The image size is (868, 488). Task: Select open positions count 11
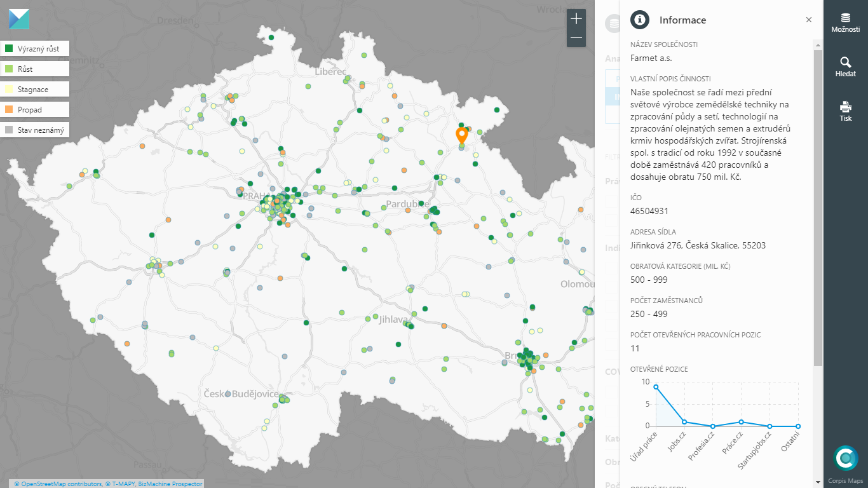635,348
